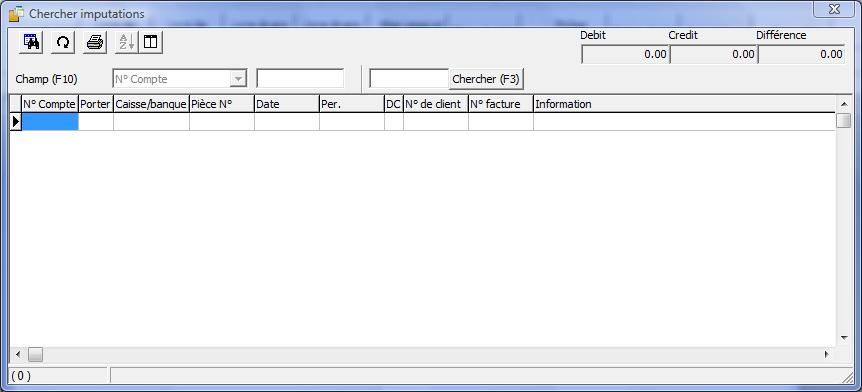Select the highlighted N° Compte cell in first row

point(49,122)
